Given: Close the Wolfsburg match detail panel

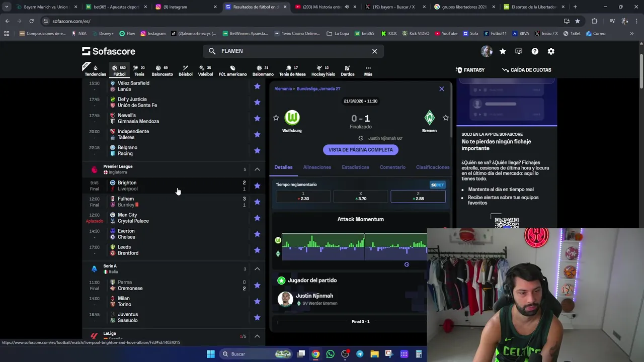Looking at the screenshot, I should point(442,89).
